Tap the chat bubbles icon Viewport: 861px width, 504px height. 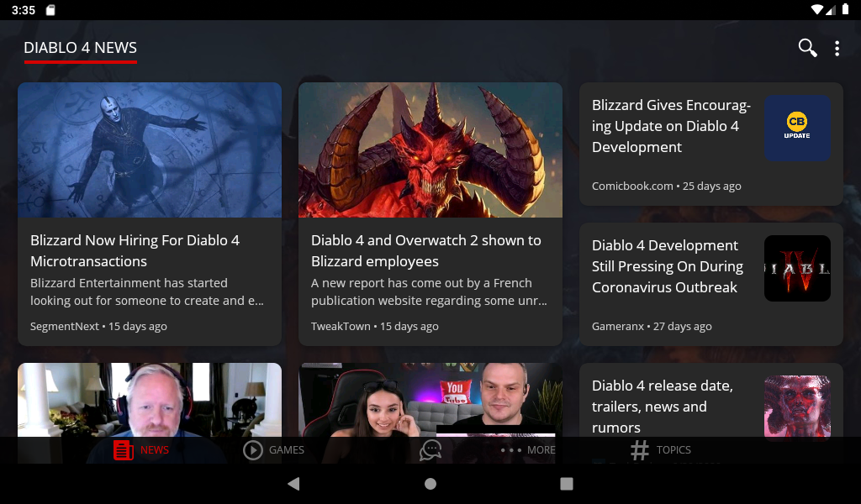(x=430, y=450)
